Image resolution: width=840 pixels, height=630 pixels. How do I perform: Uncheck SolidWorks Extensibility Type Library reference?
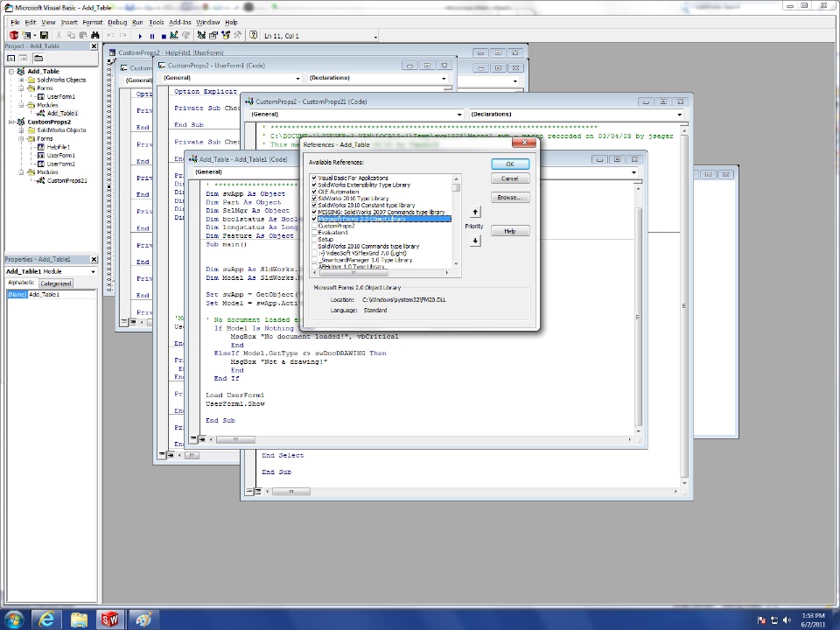pos(314,185)
